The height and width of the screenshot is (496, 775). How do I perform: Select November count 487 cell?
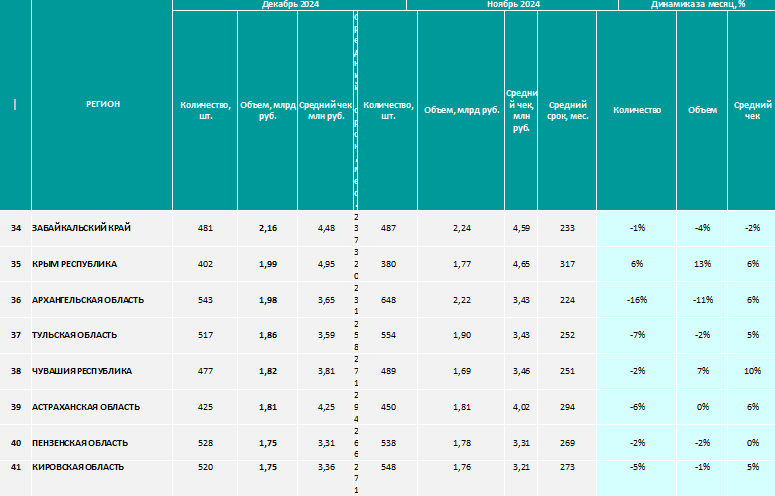click(x=388, y=228)
